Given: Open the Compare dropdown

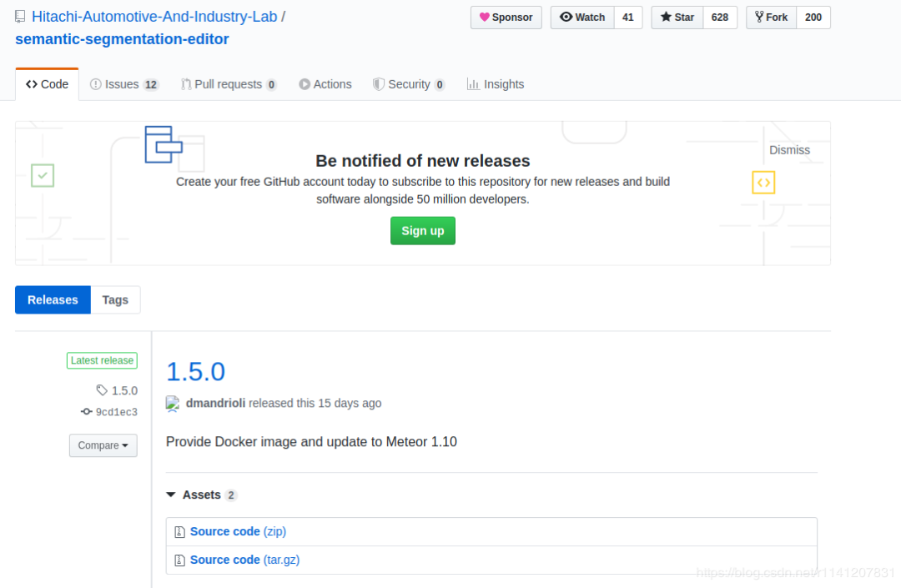Looking at the screenshot, I should [103, 445].
